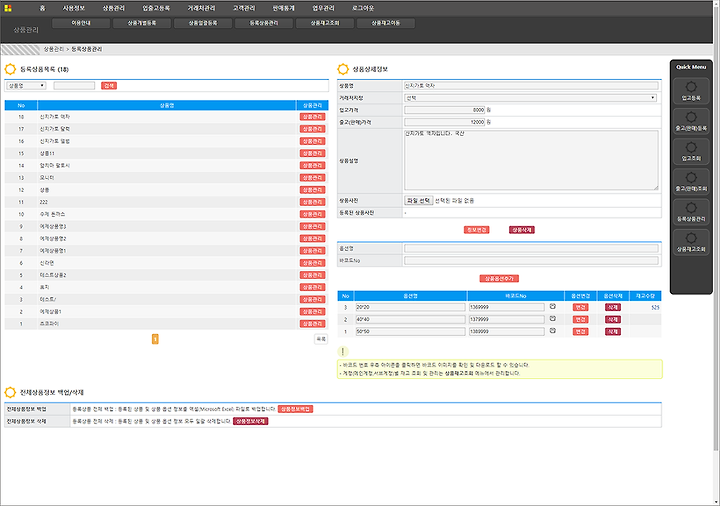720x506 pixels.
Task: Click 상품관리 button for product No 18
Action: point(312,117)
